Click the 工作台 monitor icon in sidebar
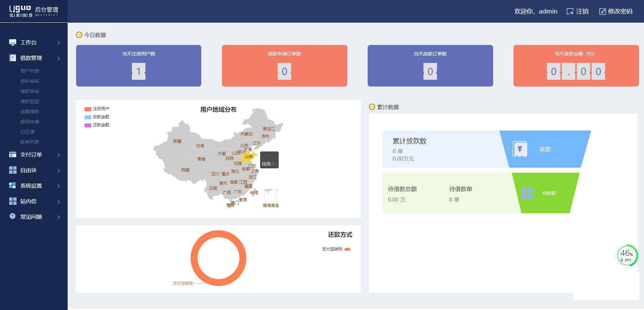The width and height of the screenshot is (644, 310). point(13,42)
